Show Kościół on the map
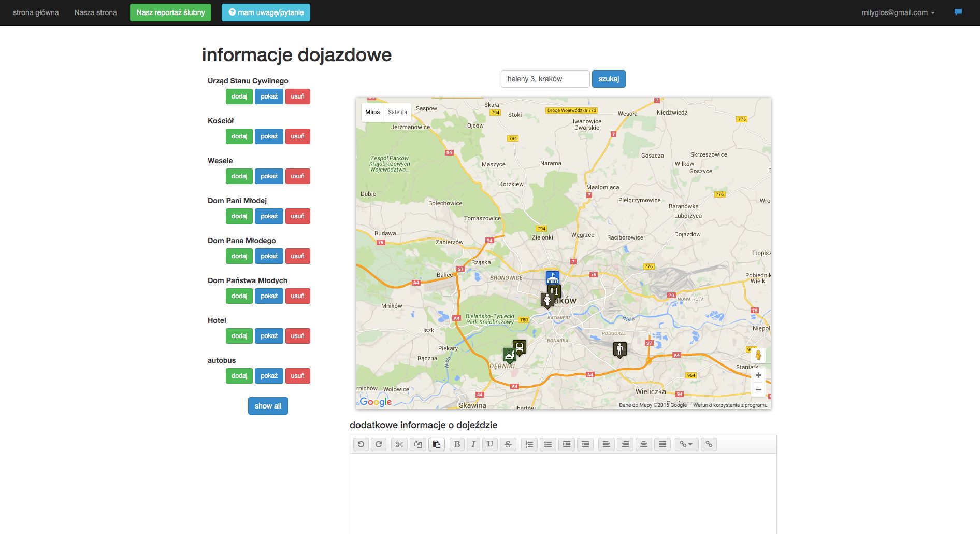 (x=269, y=136)
